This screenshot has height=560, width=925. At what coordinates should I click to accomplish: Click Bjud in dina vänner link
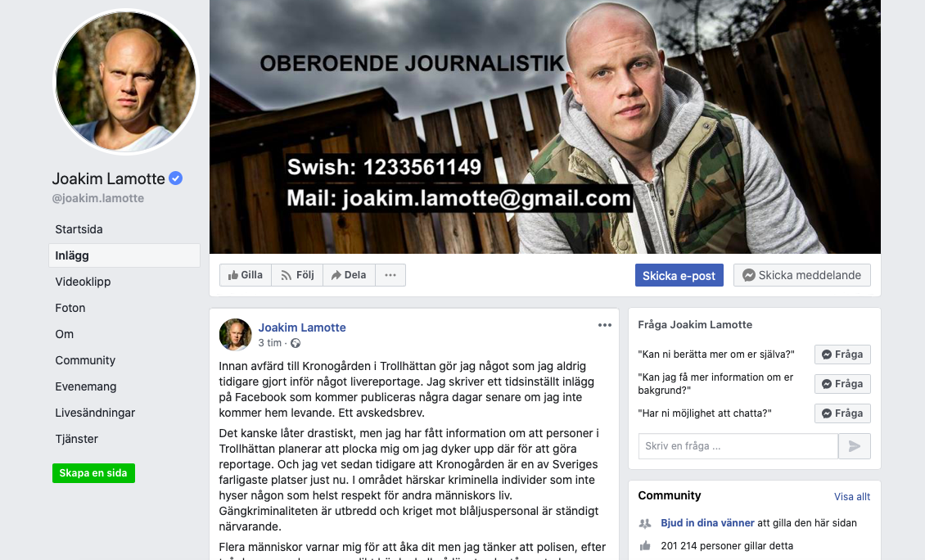point(707,523)
